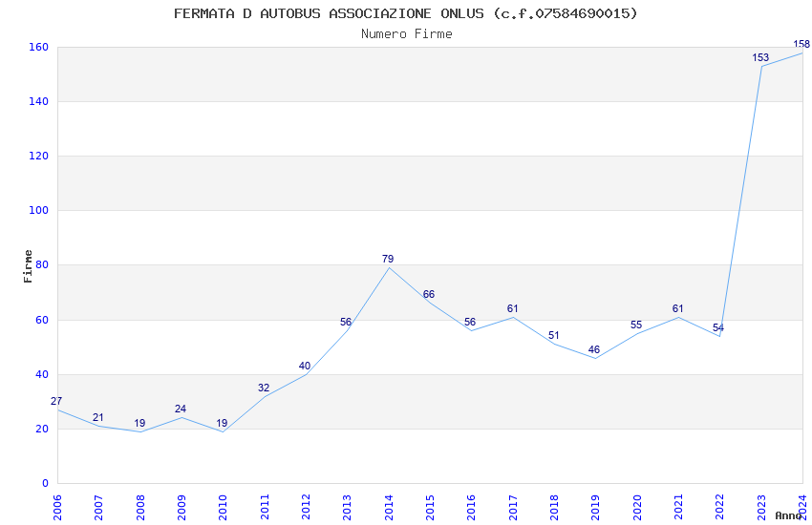Select the data point label 55
The width and height of the screenshot is (812, 525).
pos(636,325)
